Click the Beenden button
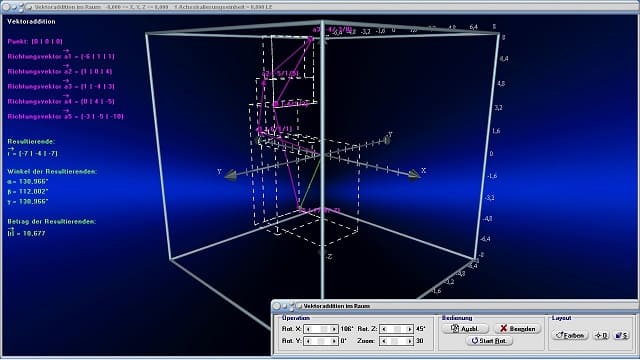 [x=518, y=329]
